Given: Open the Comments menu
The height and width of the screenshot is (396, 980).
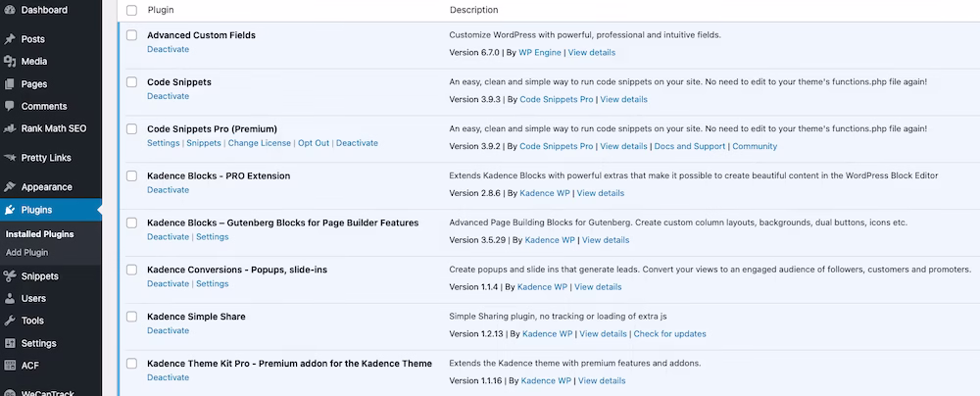Looking at the screenshot, I should (44, 106).
